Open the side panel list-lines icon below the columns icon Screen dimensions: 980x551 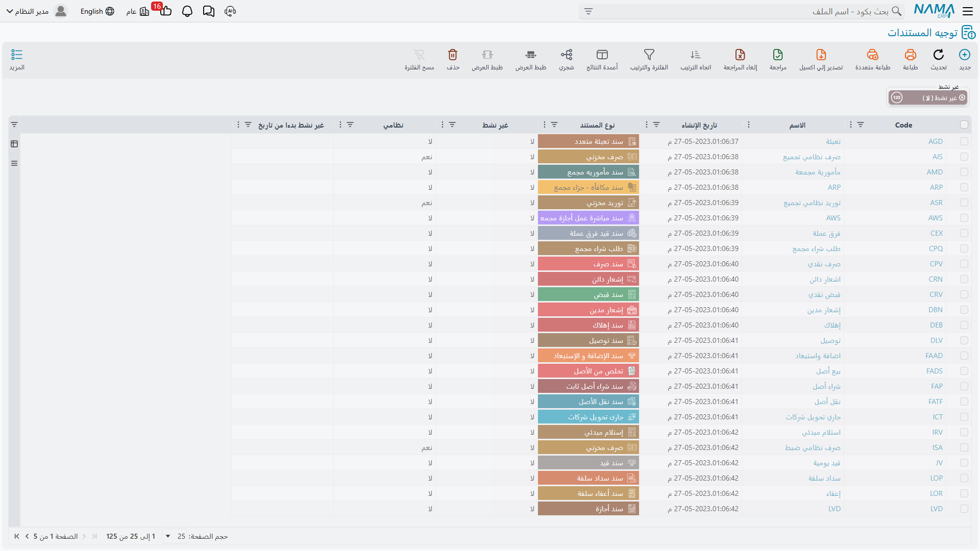click(14, 164)
